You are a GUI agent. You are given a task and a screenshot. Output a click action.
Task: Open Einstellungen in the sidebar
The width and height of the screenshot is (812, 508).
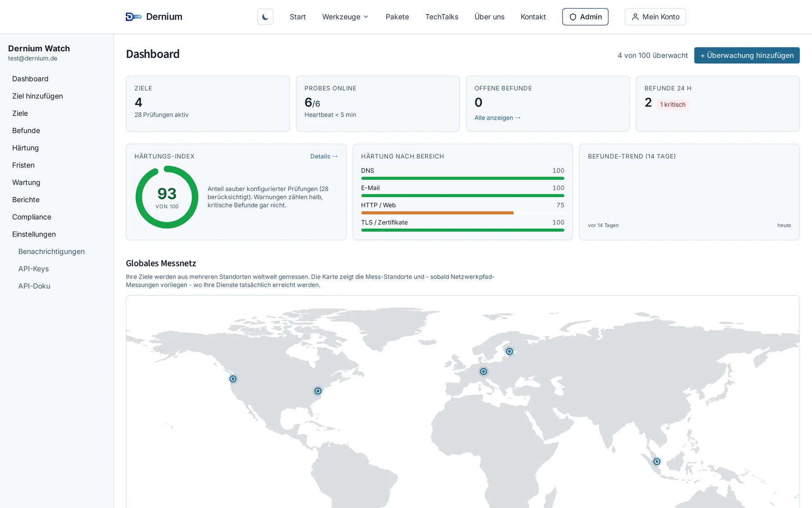coord(34,234)
